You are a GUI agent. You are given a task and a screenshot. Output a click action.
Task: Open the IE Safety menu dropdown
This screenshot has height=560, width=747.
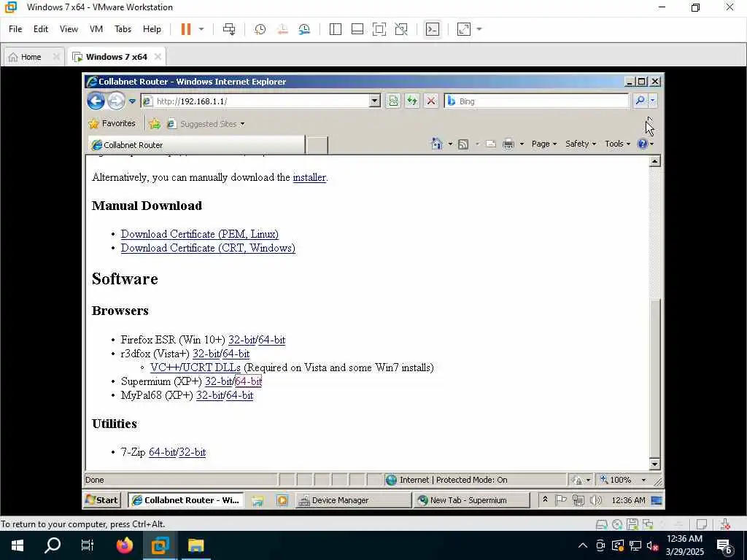pyautogui.click(x=581, y=144)
